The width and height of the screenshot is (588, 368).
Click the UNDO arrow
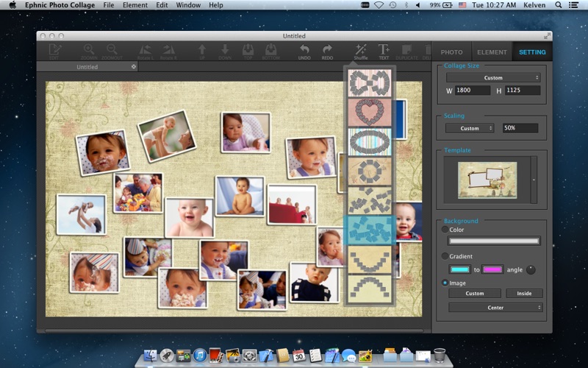coord(304,52)
